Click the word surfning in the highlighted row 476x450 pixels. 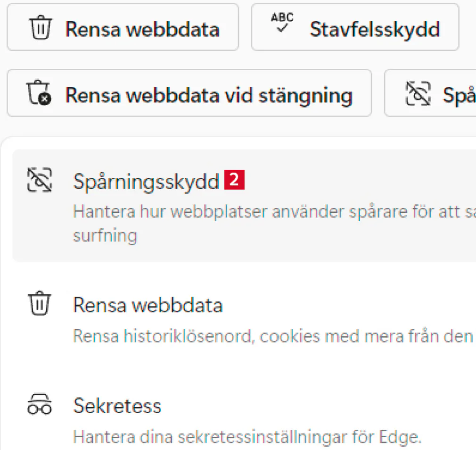105,235
